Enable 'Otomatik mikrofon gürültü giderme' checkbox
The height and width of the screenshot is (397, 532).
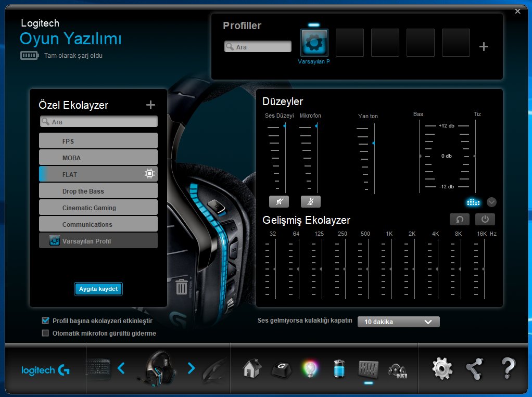point(45,333)
